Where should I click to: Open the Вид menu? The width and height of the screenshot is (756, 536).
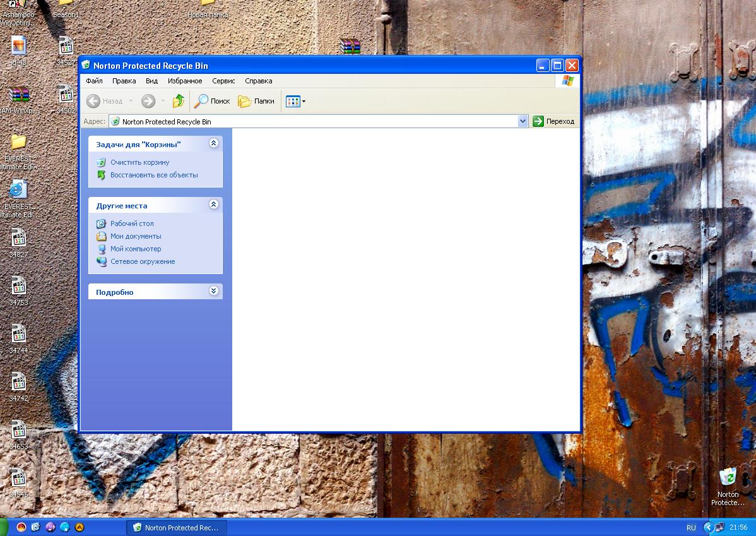pyautogui.click(x=152, y=81)
